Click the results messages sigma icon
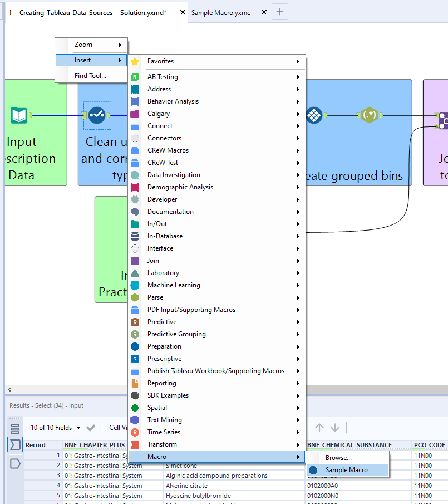The image size is (448, 504). (x=15, y=445)
